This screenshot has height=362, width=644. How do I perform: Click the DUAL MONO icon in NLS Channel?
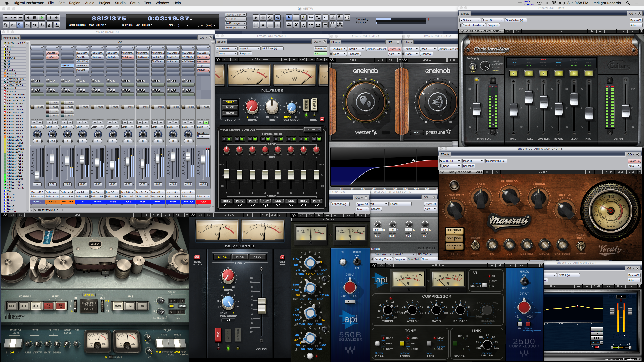[197, 257]
